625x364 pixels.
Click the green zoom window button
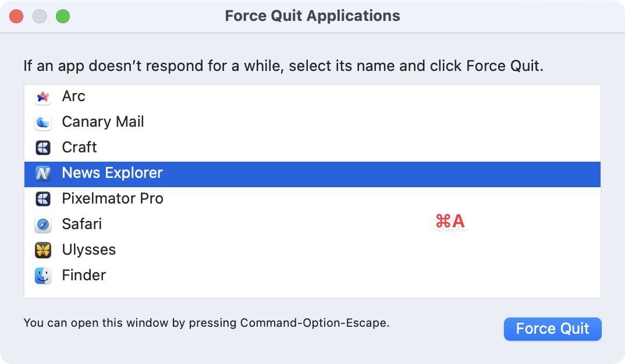click(63, 16)
